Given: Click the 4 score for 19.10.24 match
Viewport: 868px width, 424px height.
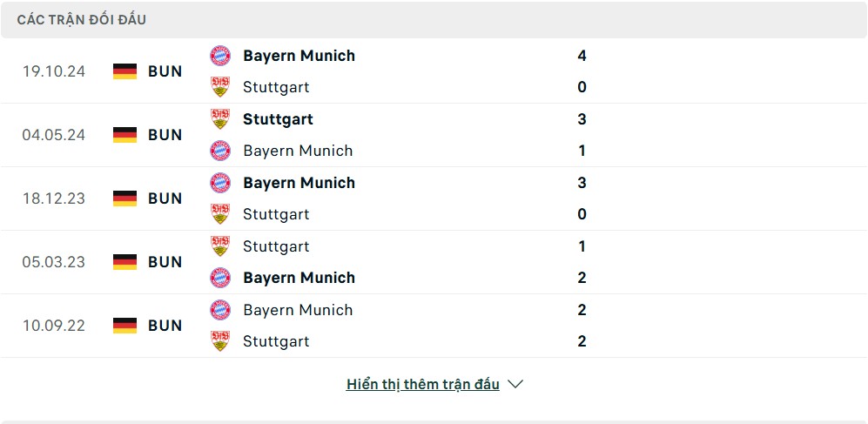Looking at the screenshot, I should 582,56.
